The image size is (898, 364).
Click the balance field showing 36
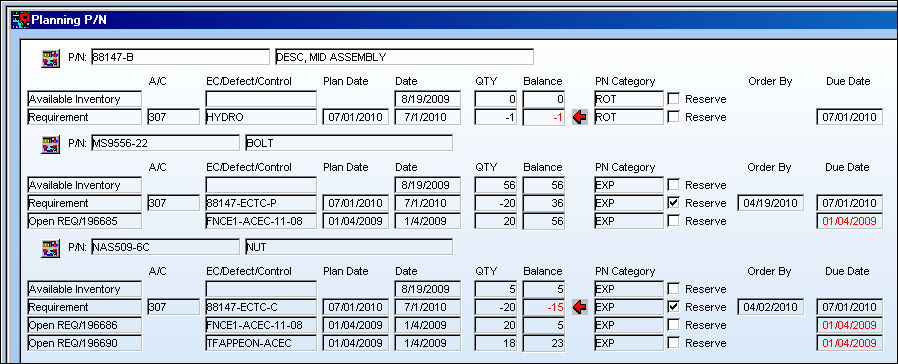click(544, 203)
